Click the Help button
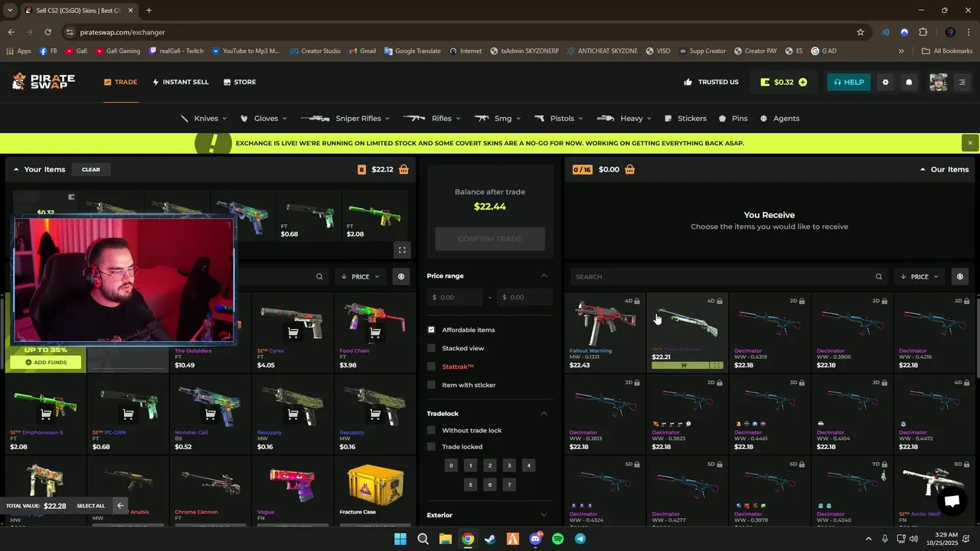The height and width of the screenshot is (551, 980). (849, 82)
